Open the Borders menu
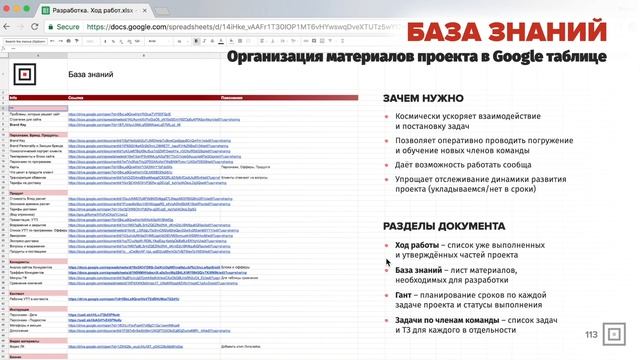The width and height of the screenshot is (640, 360). click(x=240, y=41)
